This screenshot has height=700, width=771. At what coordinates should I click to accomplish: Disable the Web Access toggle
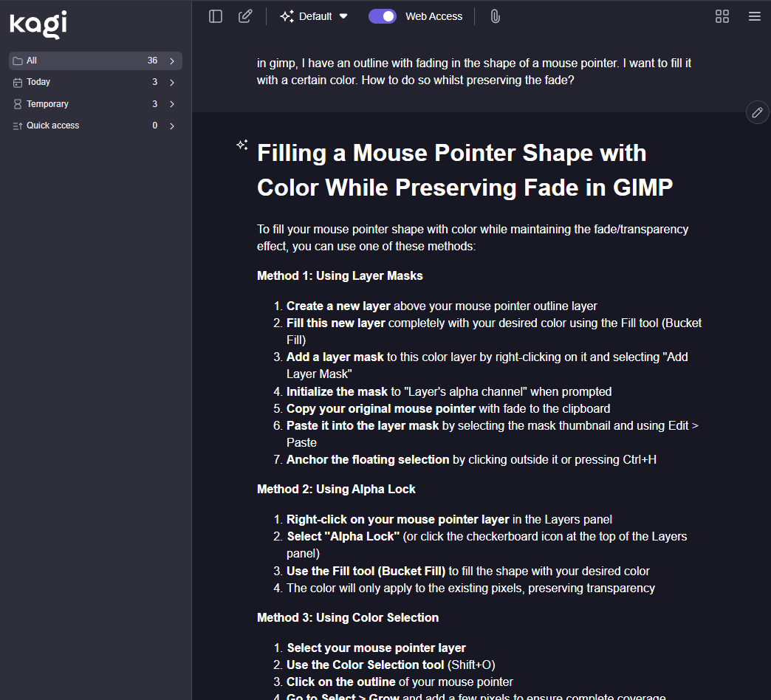[383, 16]
